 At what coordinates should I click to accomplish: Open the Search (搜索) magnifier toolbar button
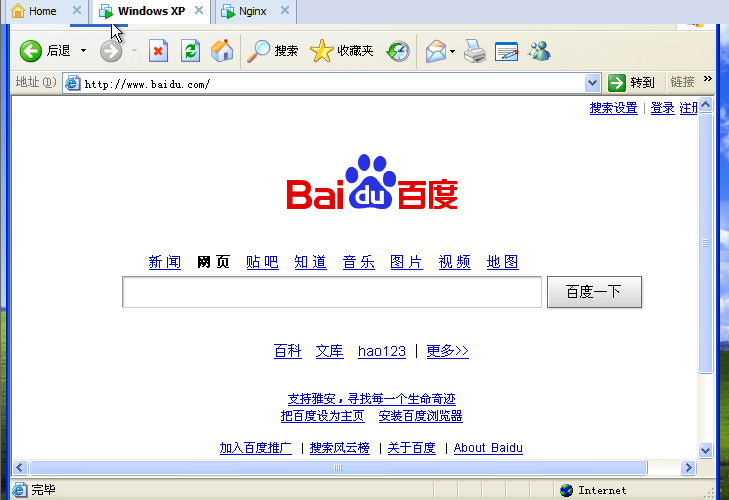(272, 51)
